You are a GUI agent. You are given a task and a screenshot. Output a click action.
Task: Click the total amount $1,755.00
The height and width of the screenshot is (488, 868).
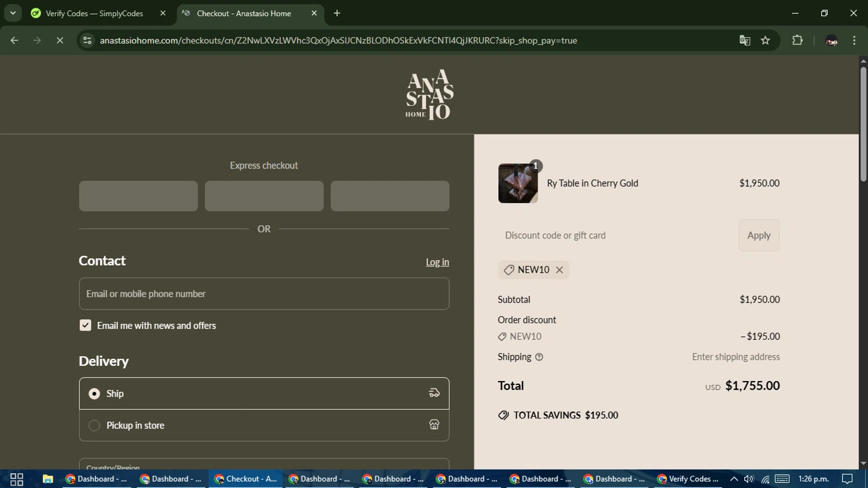[x=752, y=386]
